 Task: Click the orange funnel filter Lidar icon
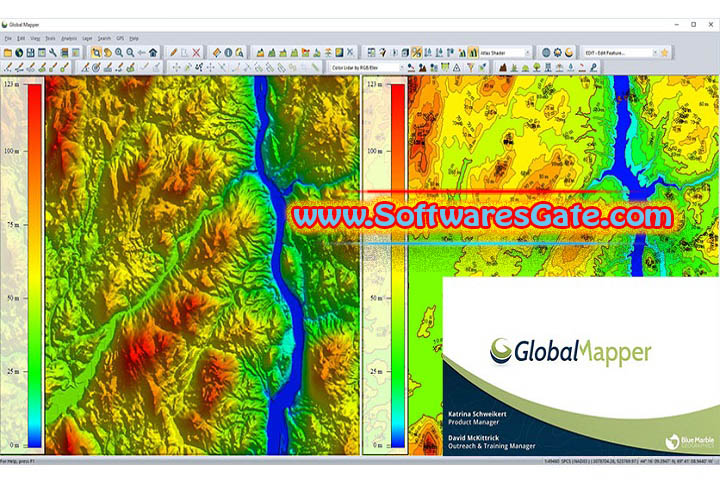coord(471,68)
